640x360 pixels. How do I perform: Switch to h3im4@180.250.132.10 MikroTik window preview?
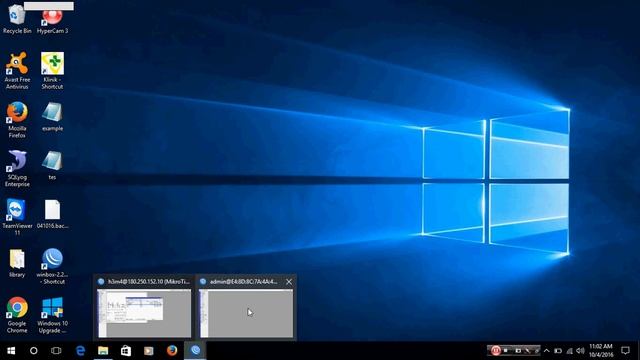(x=144, y=313)
